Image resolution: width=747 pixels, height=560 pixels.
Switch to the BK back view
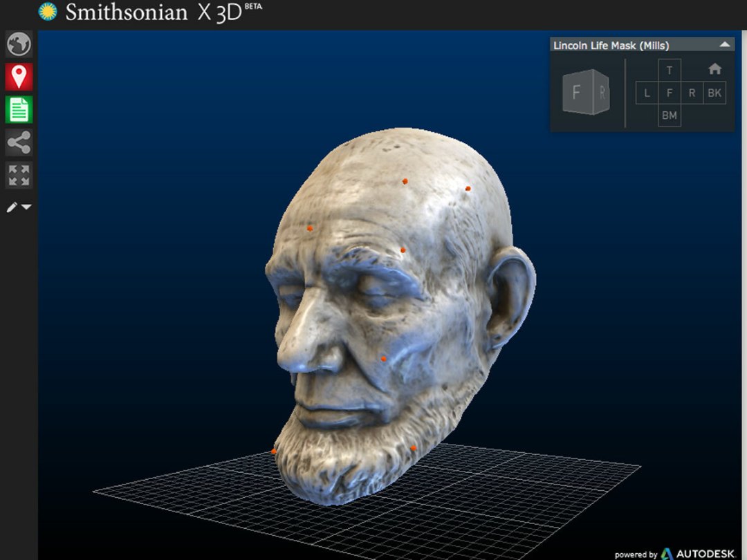pyautogui.click(x=714, y=93)
